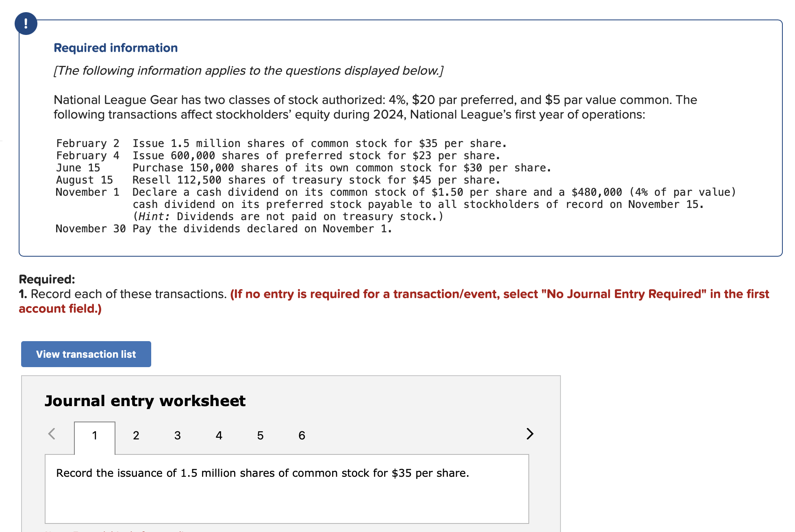Viewport: 795px width, 532px height.
Task: Open worksheet tab 5
Action: [261, 436]
